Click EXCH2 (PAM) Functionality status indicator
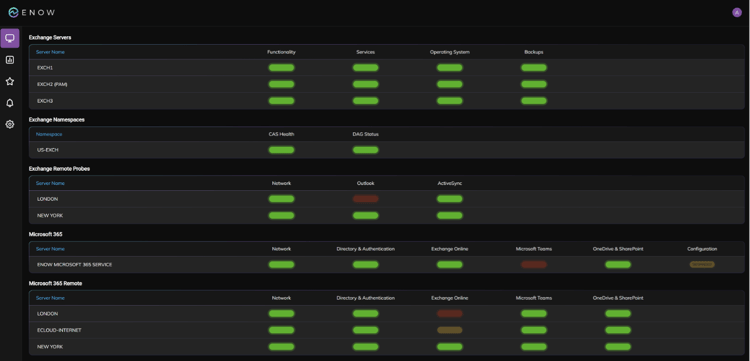 click(281, 84)
